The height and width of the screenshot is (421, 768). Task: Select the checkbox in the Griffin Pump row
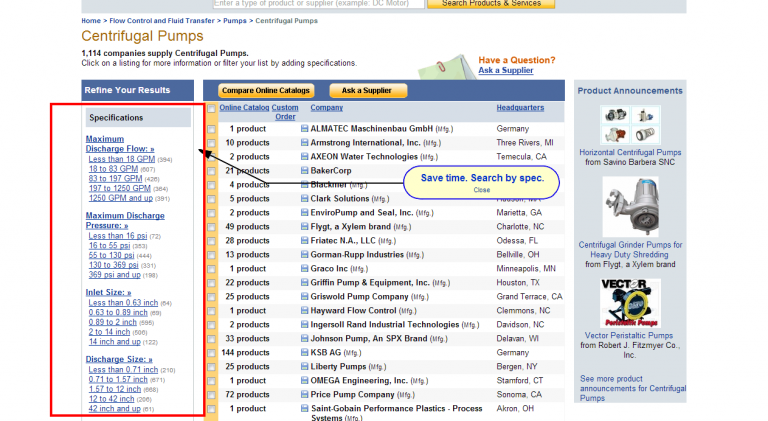point(211,283)
